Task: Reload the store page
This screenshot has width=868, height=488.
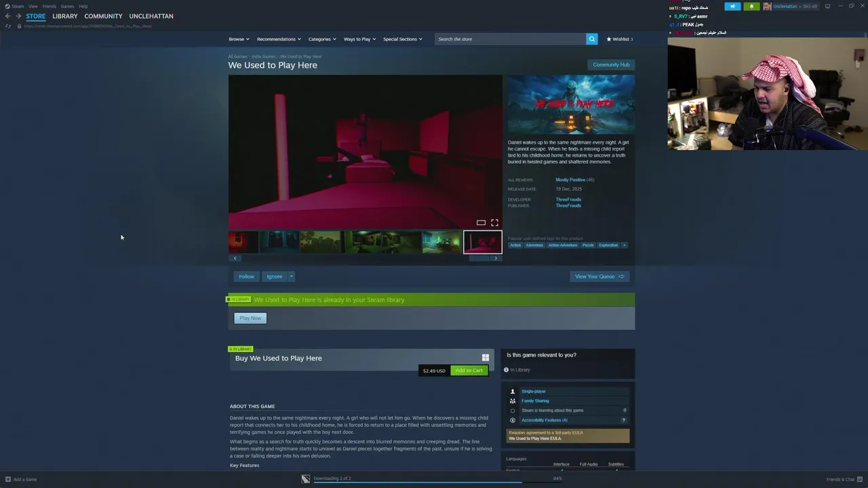Action: (x=8, y=26)
